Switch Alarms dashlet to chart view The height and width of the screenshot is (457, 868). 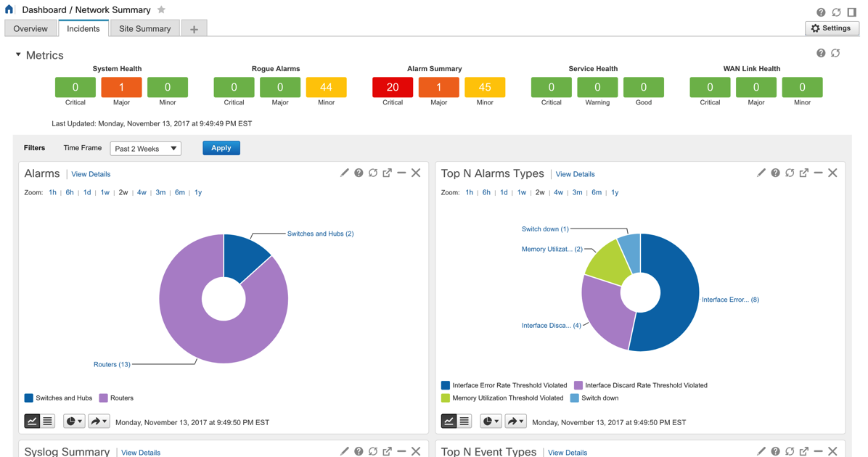point(32,421)
